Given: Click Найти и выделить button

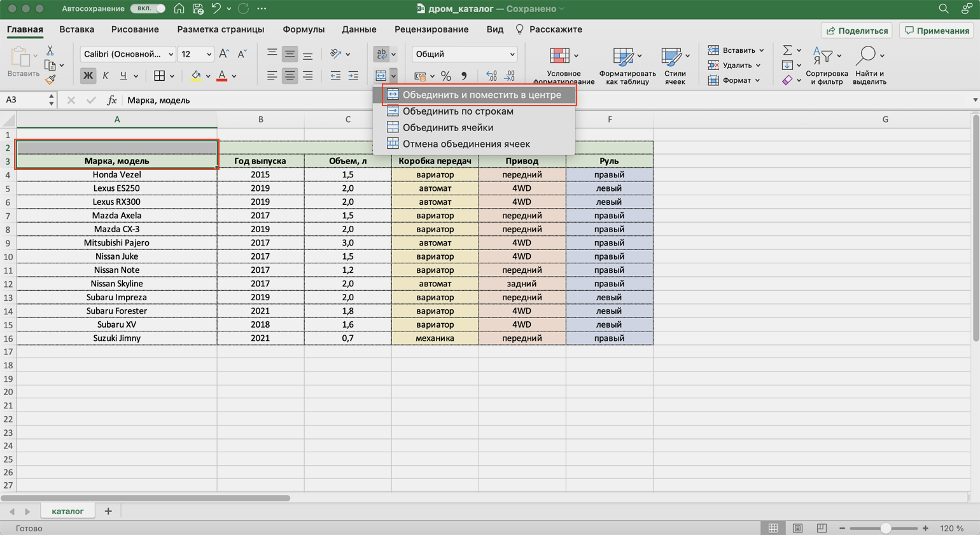Looking at the screenshot, I should click(x=869, y=65).
